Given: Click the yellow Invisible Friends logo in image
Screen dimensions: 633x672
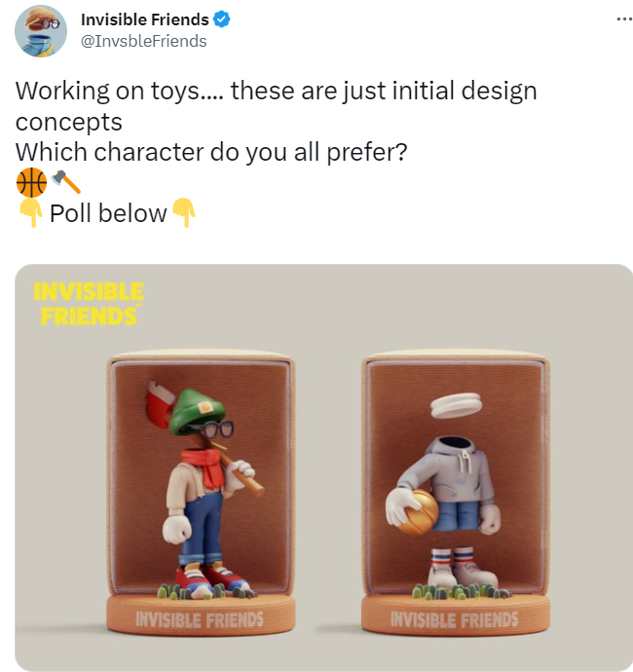Looking at the screenshot, I should [x=89, y=304].
